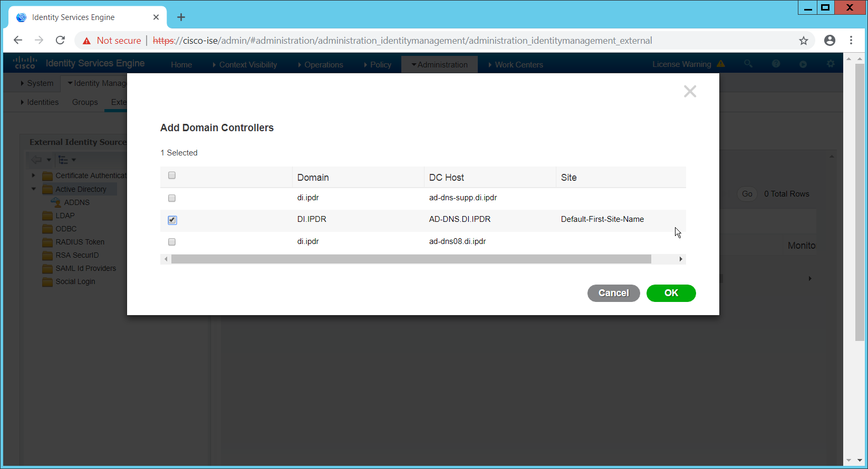Screen dimensions: 868x469
Task: Toggle the select-all checkbox in table header
Action: click(x=172, y=175)
